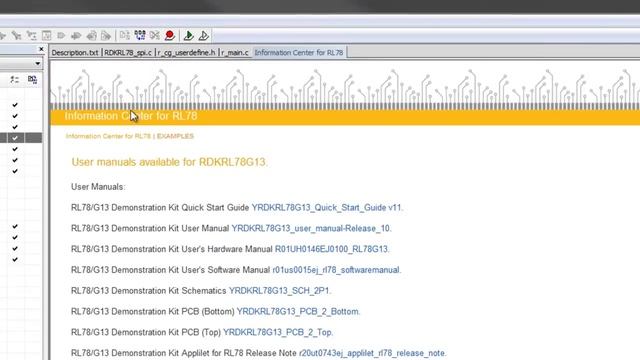Click the heading 'User manuals available for RDKRL78G13.'
Image resolution: width=640 pixels, height=360 pixels.
tap(170, 162)
